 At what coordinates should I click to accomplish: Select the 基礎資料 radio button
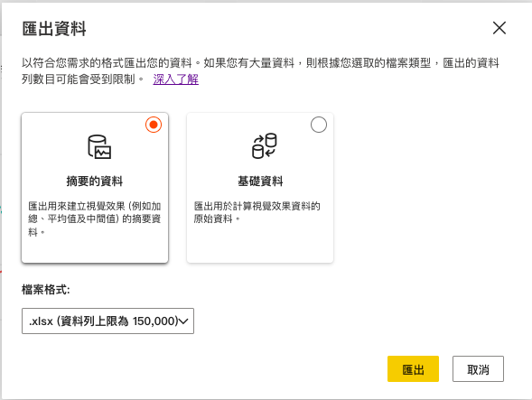[319, 125]
